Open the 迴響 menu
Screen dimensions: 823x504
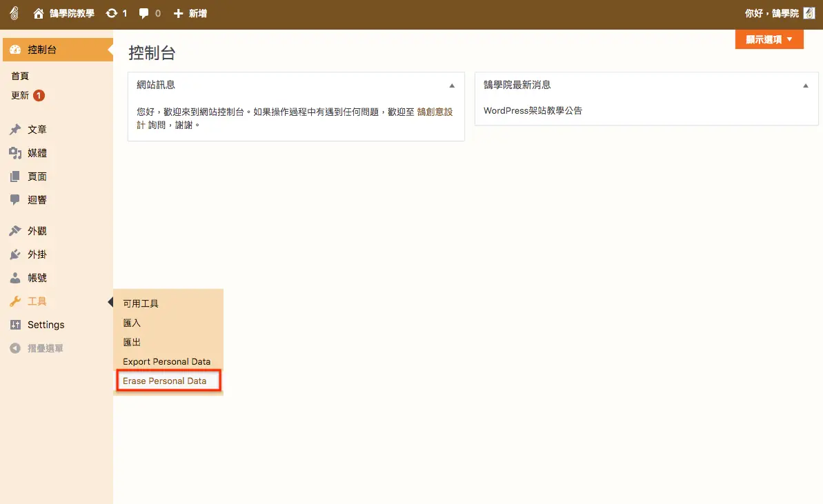click(37, 200)
